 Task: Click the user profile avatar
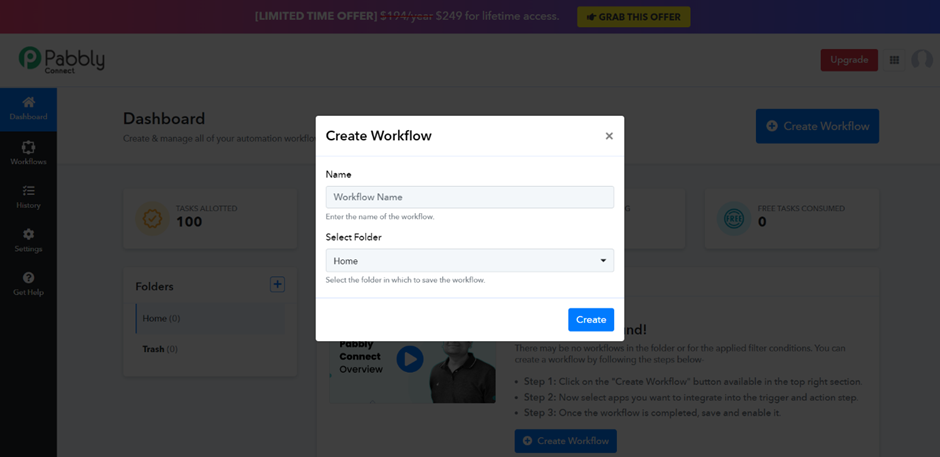[x=921, y=60]
